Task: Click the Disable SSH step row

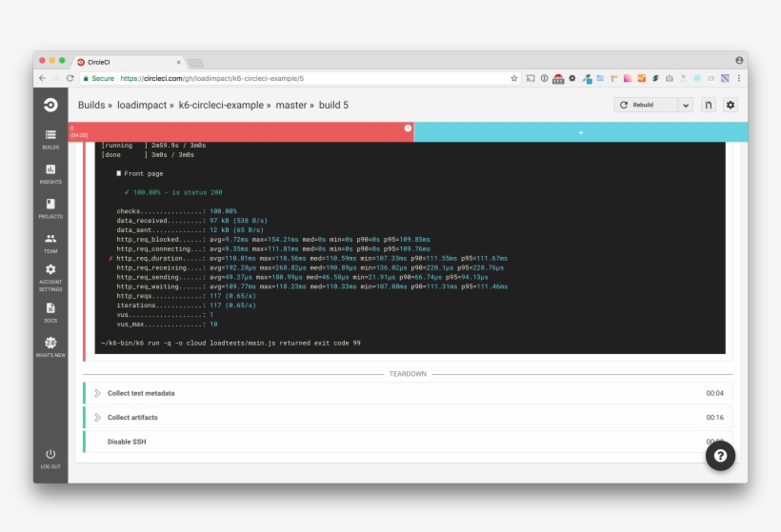Action: click(408, 442)
